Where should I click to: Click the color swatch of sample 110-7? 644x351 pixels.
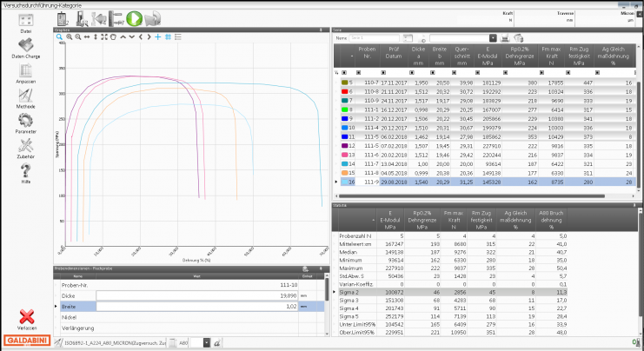click(x=345, y=83)
